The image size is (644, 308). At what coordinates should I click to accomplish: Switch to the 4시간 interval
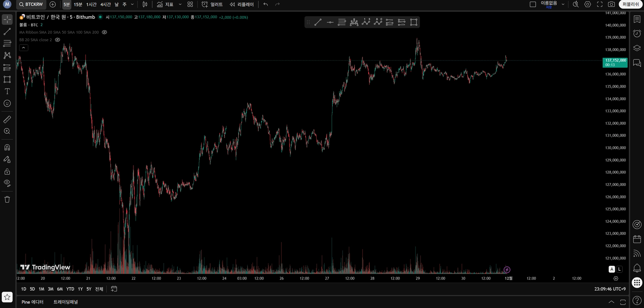(x=106, y=4)
